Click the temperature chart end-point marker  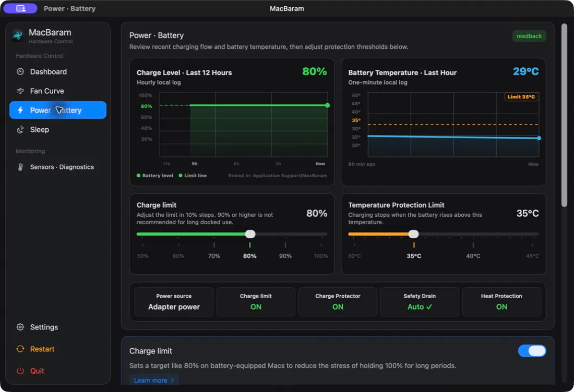click(x=539, y=138)
